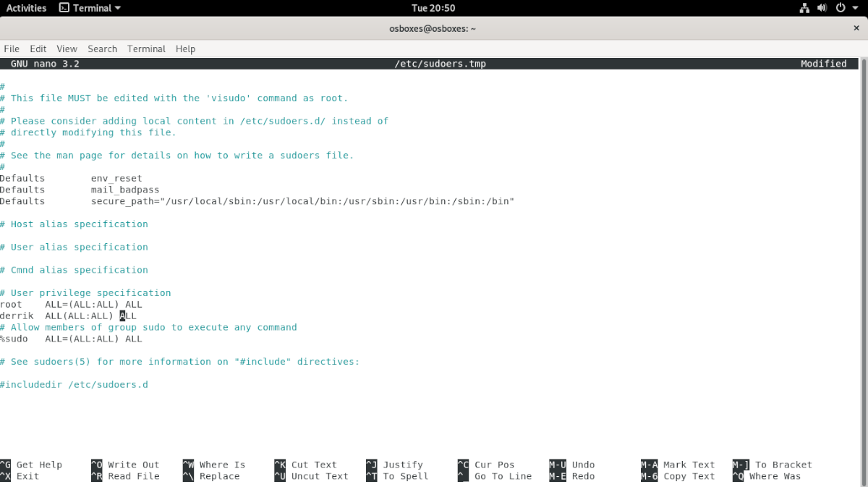Click the Go To Line shortcut

coord(495,476)
